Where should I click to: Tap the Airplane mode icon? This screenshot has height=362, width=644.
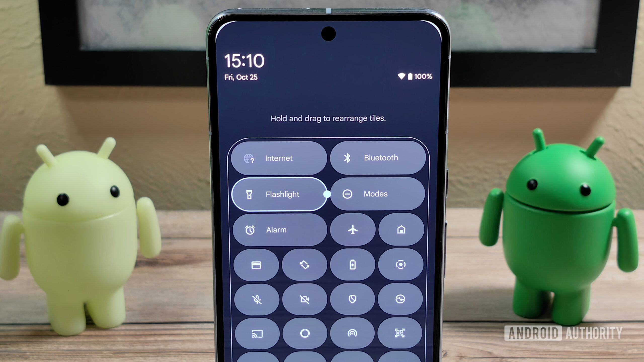coord(351,229)
